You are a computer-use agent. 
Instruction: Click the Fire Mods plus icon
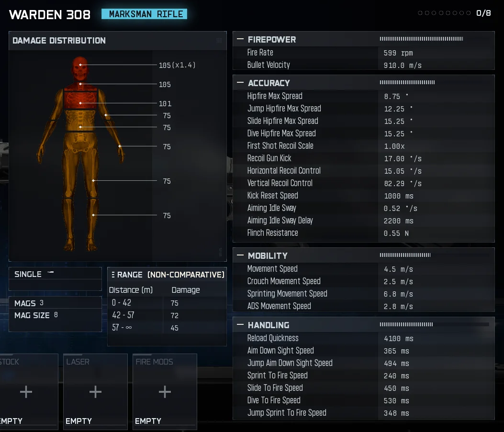[165, 392]
